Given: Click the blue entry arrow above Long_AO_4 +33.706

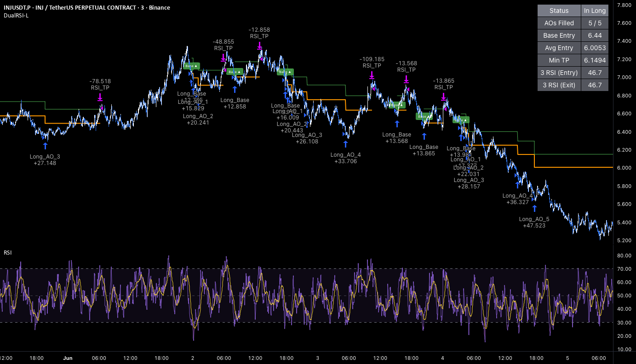Looking at the screenshot, I should click(345, 144).
